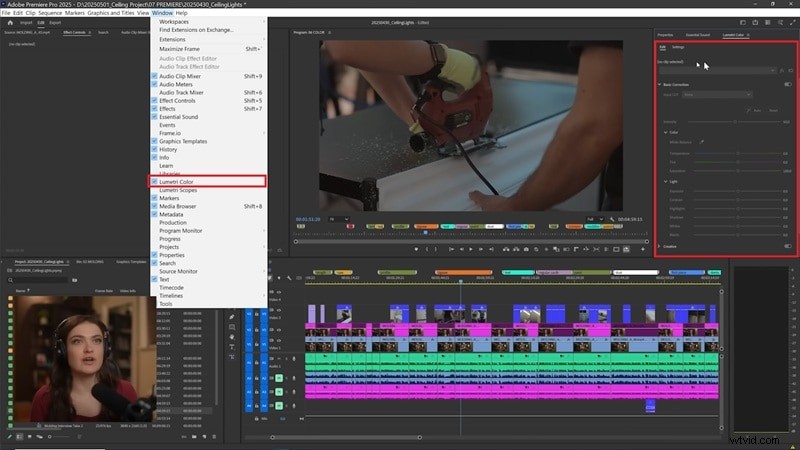The width and height of the screenshot is (800, 450).
Task: Click the Temperature slider in Lumetri Color
Action: (x=738, y=154)
